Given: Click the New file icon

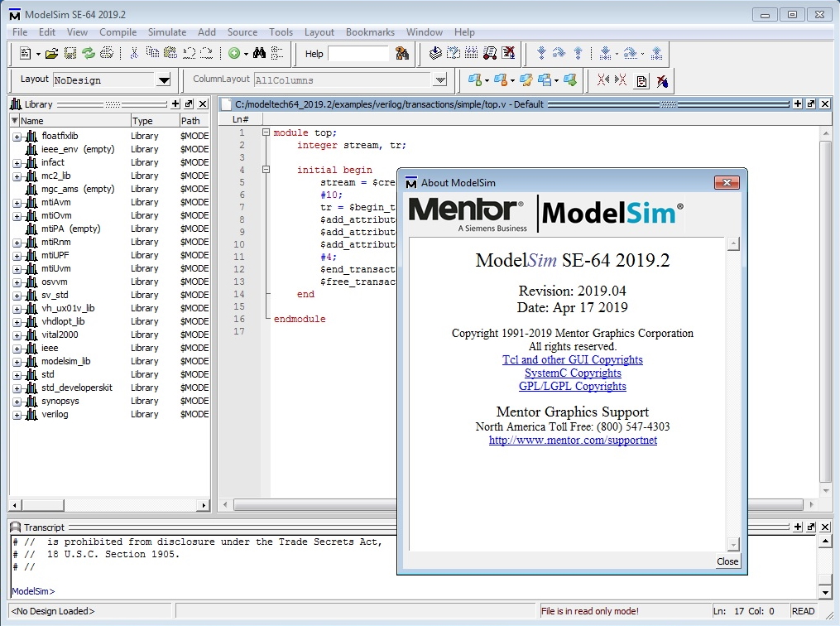Looking at the screenshot, I should [25, 53].
